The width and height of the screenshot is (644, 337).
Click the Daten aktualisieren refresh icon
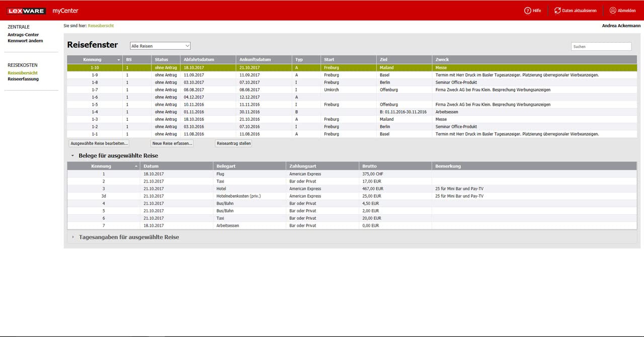click(557, 11)
